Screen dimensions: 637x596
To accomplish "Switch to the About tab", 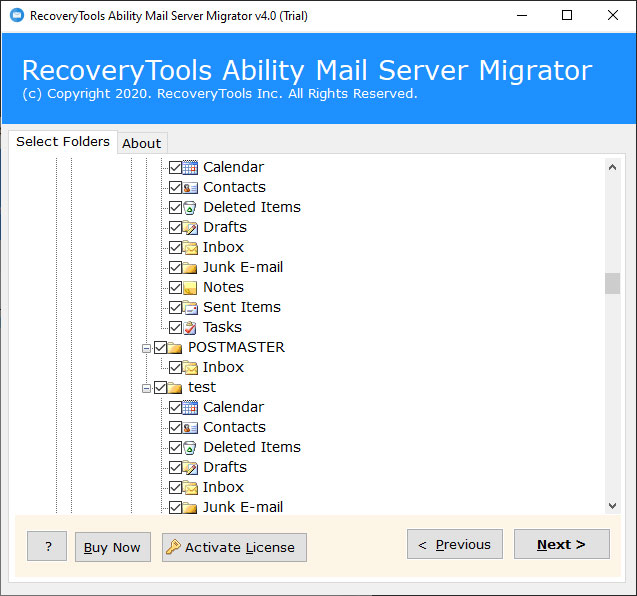I will tap(142, 143).
